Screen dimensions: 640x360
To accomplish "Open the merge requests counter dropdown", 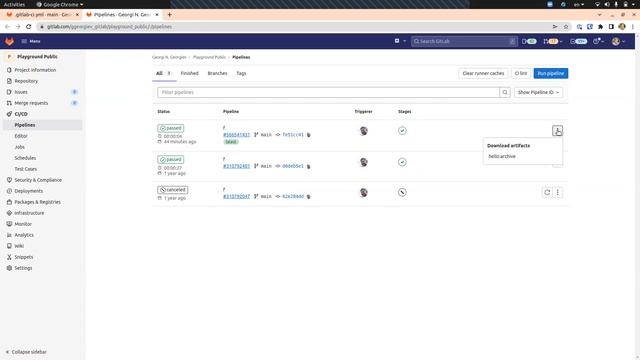I will (553, 41).
